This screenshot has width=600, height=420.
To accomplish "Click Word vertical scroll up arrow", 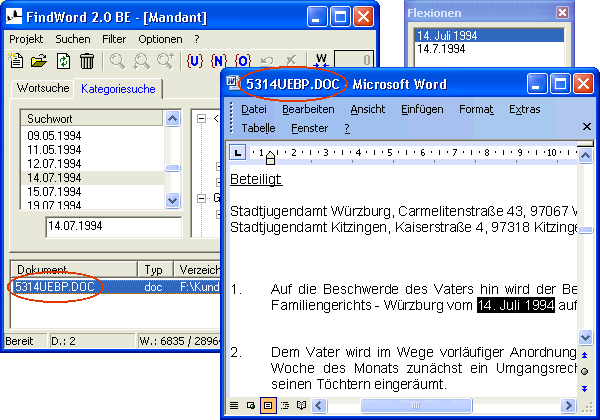I will click(585, 155).
